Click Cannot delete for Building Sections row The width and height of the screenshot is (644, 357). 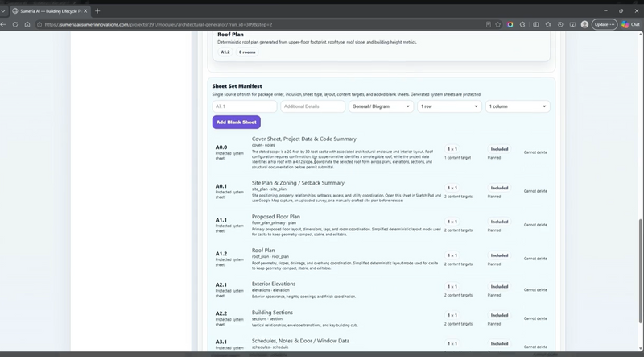click(x=535, y=318)
